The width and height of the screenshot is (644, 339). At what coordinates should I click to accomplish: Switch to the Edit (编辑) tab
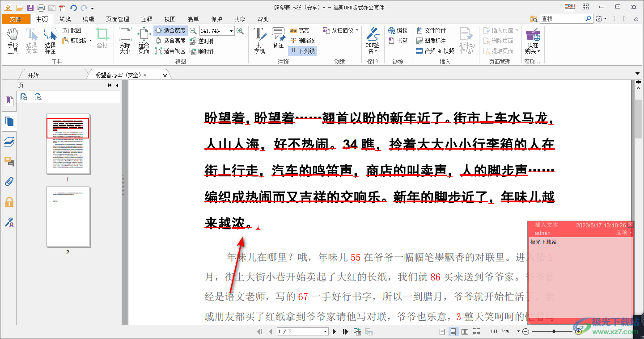tap(89, 19)
